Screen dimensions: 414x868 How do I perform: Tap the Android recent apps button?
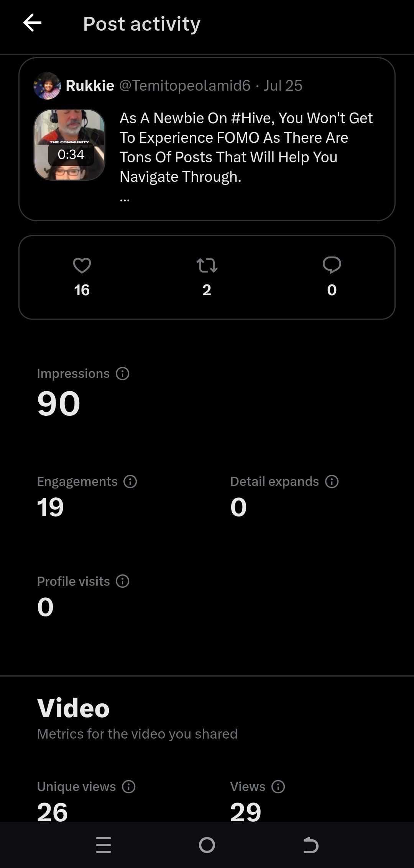pyautogui.click(x=103, y=845)
